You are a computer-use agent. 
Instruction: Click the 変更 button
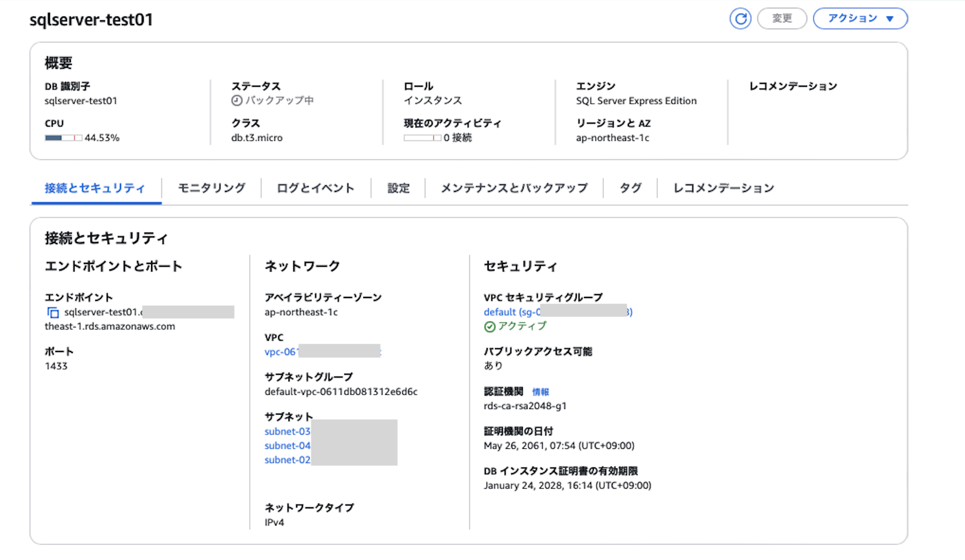click(x=782, y=19)
